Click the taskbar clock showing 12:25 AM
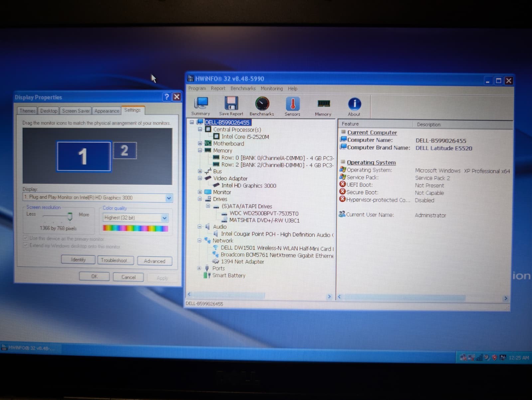 (519, 358)
